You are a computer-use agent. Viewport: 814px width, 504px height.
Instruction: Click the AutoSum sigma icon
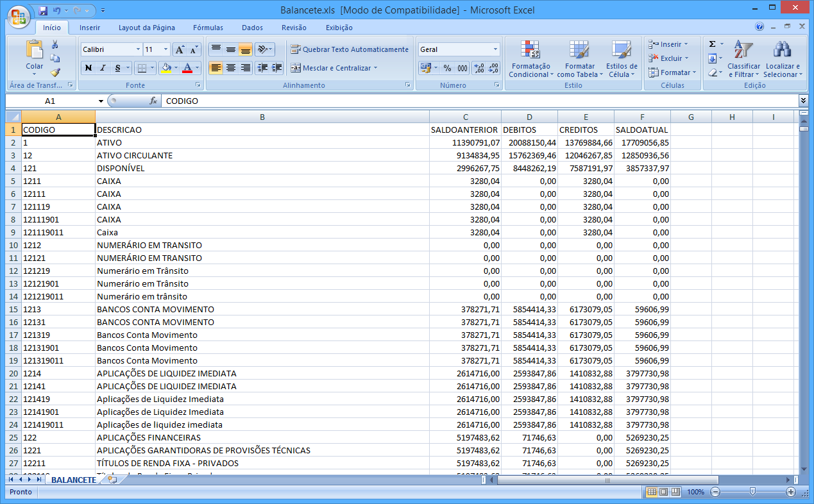coord(712,44)
